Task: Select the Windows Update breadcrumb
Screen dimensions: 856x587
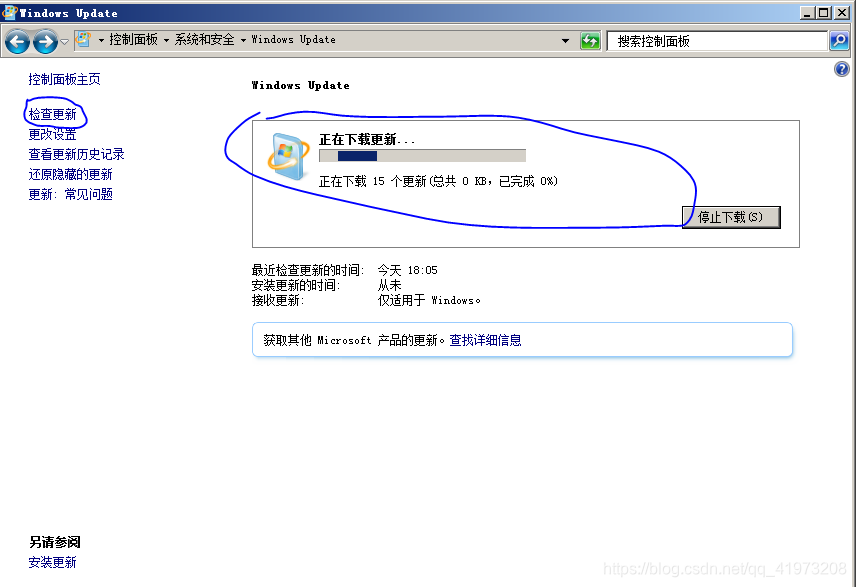Action: [293, 39]
